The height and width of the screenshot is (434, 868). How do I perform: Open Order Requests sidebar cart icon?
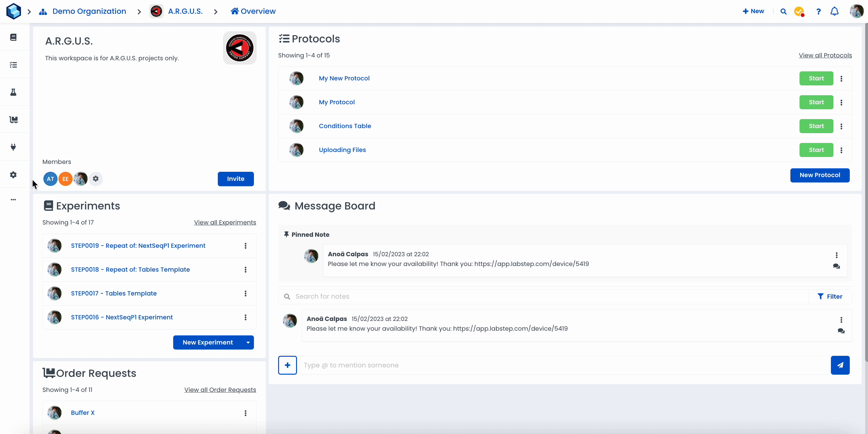14,120
